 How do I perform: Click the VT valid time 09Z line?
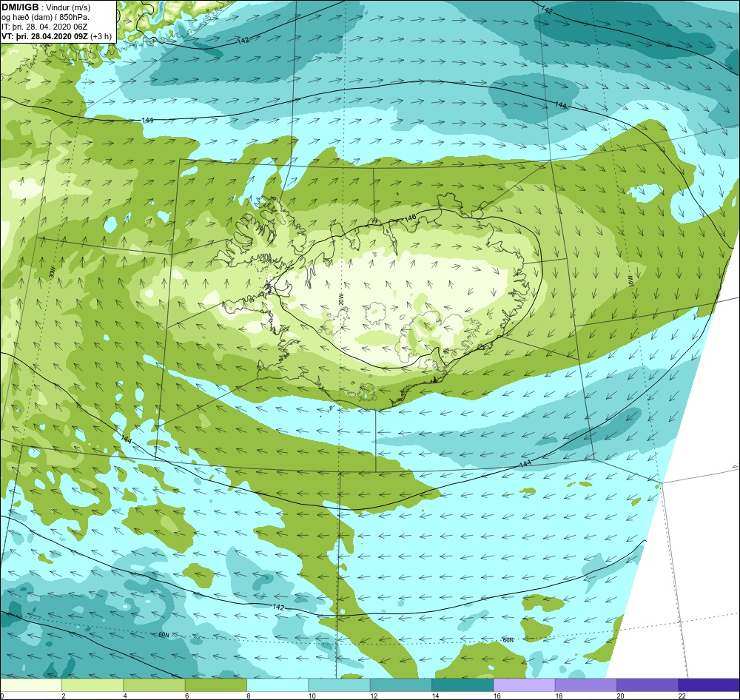(x=57, y=36)
